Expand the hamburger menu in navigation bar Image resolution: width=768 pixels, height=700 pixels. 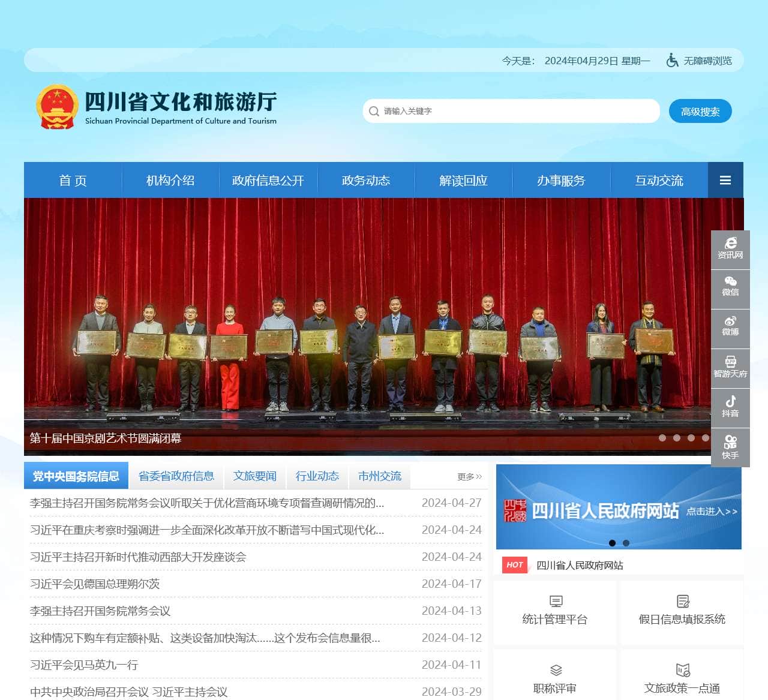point(725,180)
